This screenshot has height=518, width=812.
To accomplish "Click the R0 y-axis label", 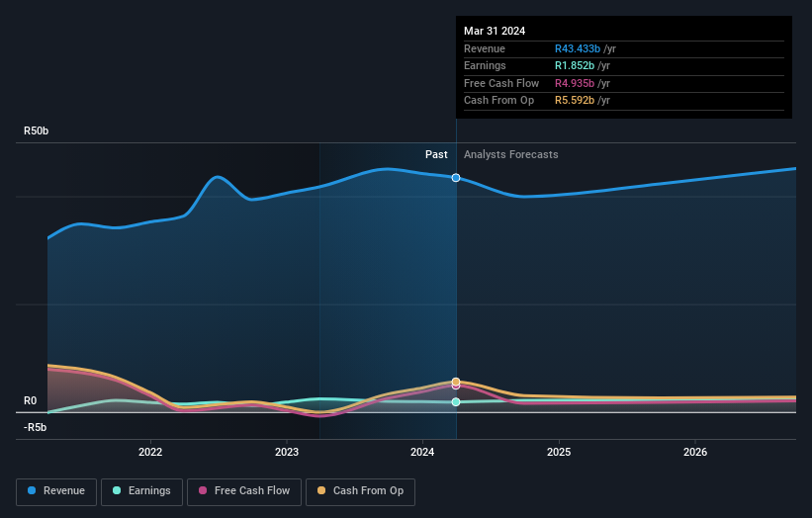I will [x=30, y=401].
